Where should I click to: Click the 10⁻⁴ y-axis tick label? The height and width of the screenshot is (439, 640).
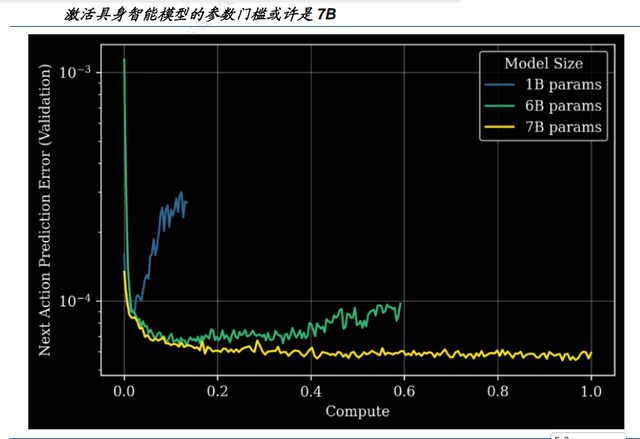[76, 301]
